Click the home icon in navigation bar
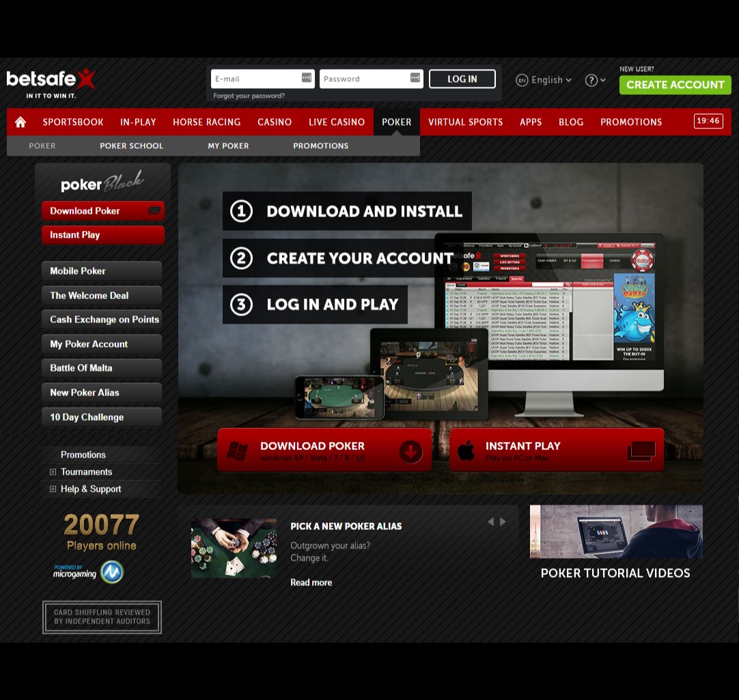This screenshot has height=700, width=739. [20, 122]
